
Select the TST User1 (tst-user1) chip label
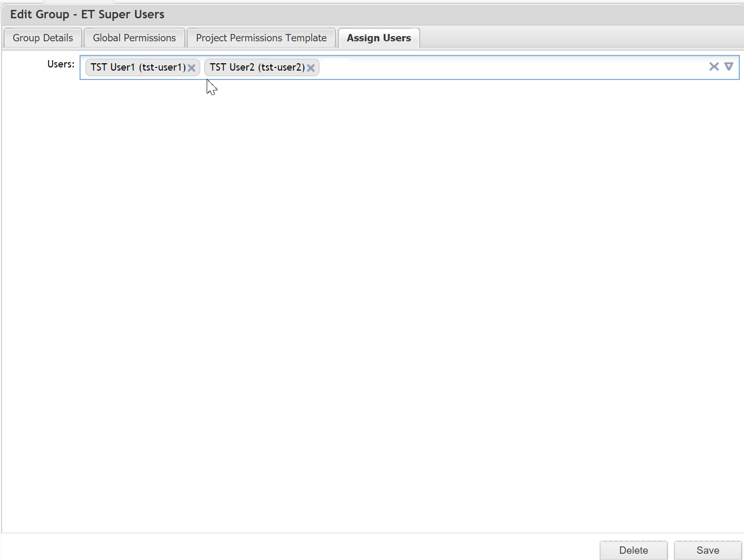point(138,67)
